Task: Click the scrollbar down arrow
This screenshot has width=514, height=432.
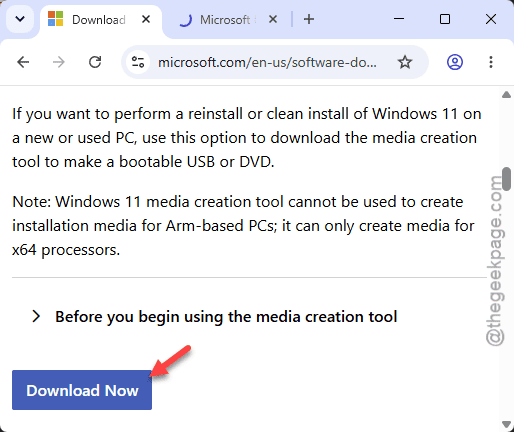Action: tap(506, 424)
